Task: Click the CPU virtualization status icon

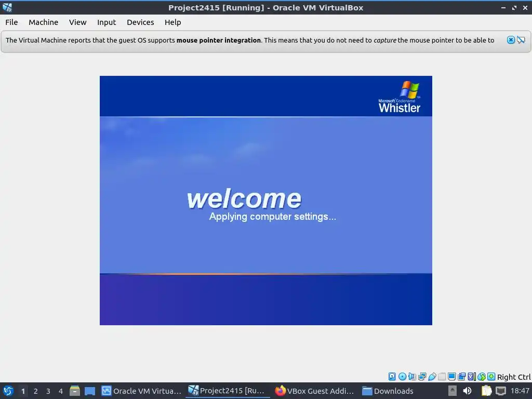Action: click(472, 376)
